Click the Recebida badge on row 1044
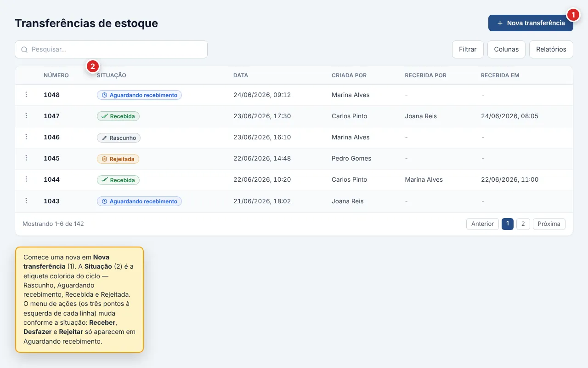 [118, 180]
